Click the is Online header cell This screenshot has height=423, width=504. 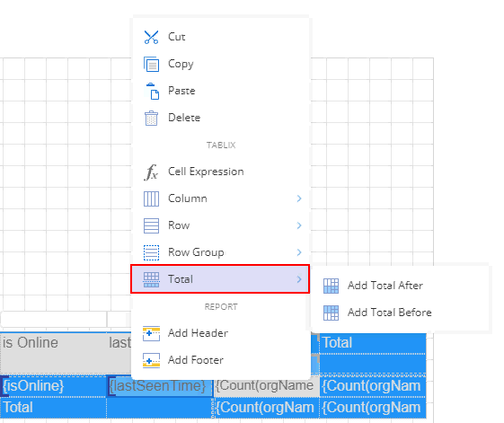53,353
